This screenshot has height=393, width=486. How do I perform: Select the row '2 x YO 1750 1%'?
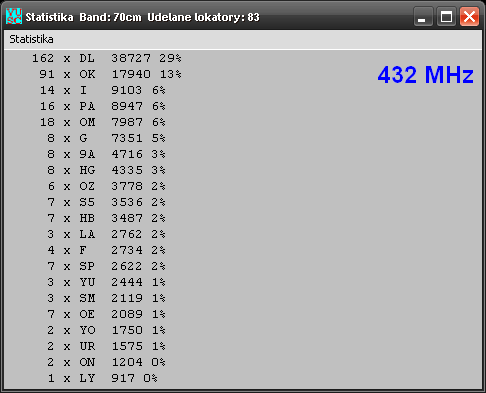[x=106, y=330]
